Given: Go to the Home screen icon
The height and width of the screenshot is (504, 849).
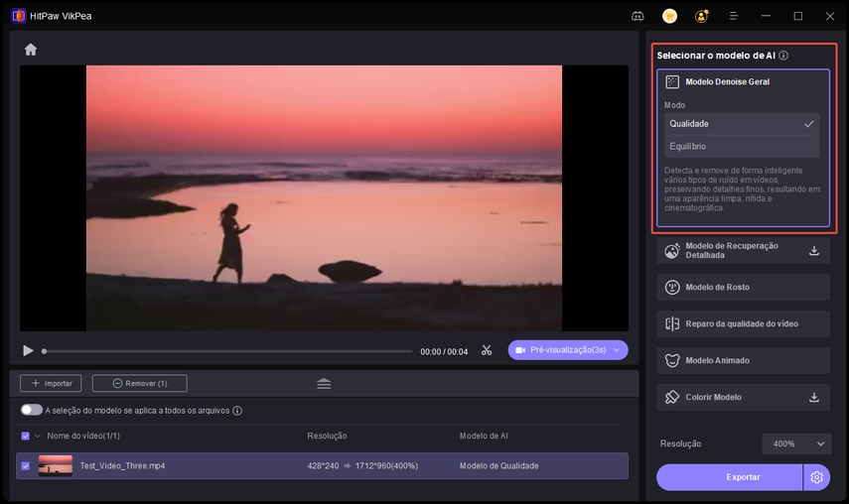Looking at the screenshot, I should click(31, 50).
